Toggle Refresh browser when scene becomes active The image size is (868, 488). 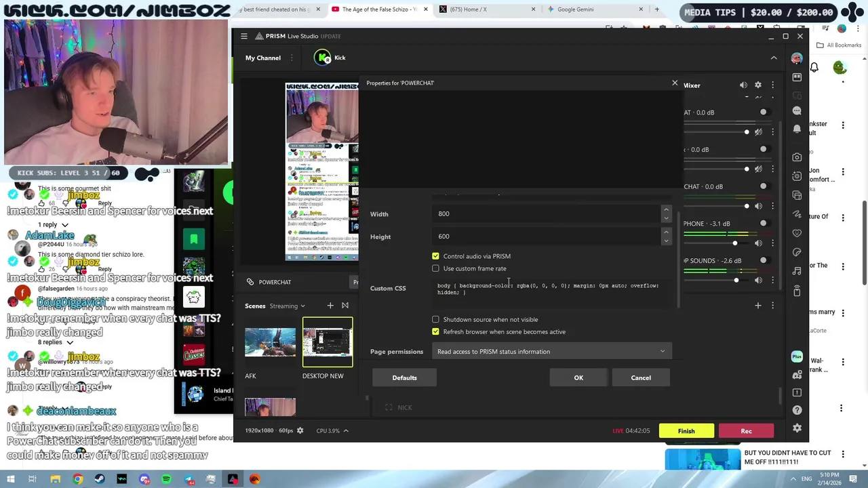(435, 331)
